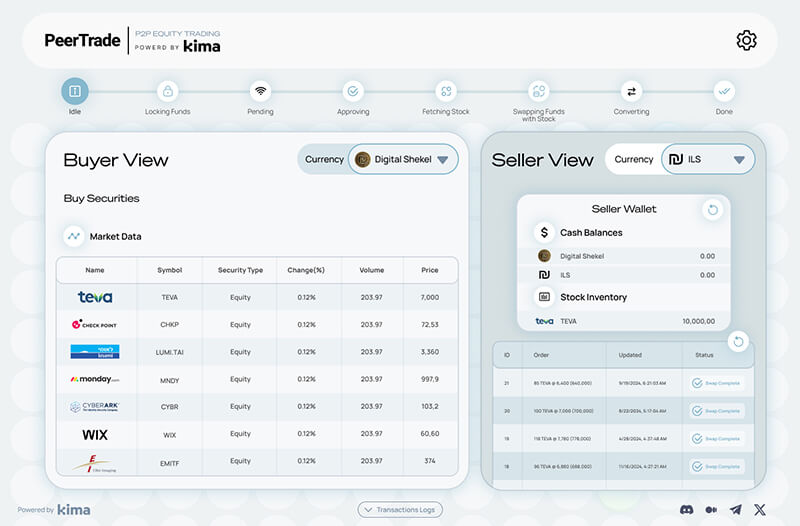The height and width of the screenshot is (526, 800).
Task: Click the PeerTrade logo
Action: (83, 40)
